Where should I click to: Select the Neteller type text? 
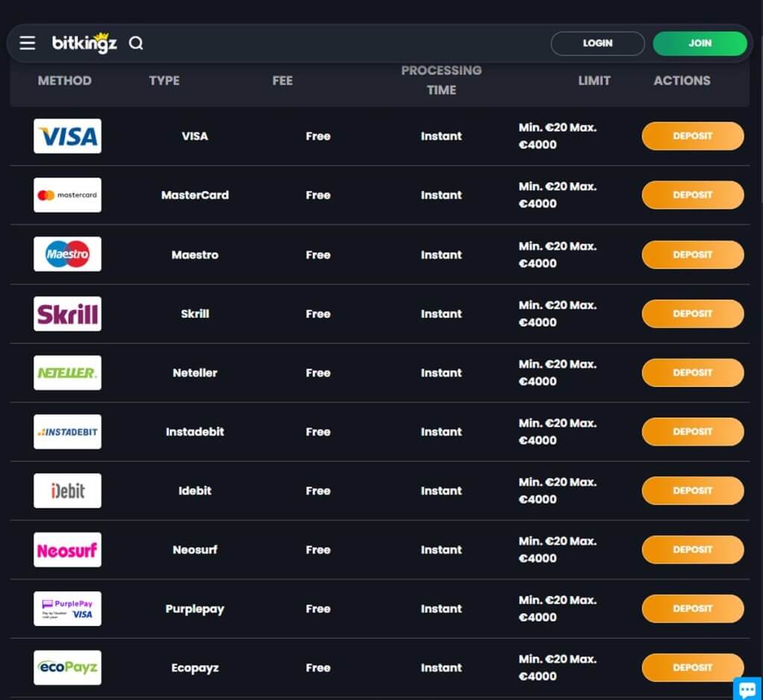[194, 373]
